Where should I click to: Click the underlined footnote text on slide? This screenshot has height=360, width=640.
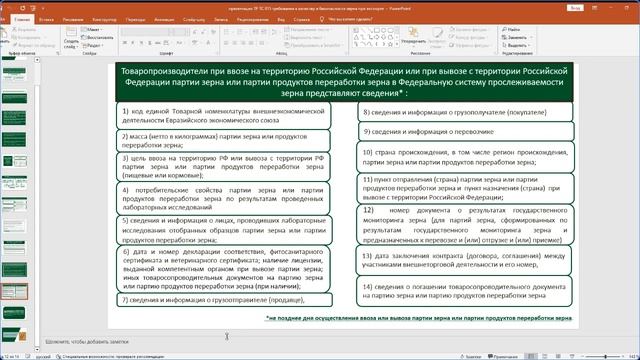point(419,318)
